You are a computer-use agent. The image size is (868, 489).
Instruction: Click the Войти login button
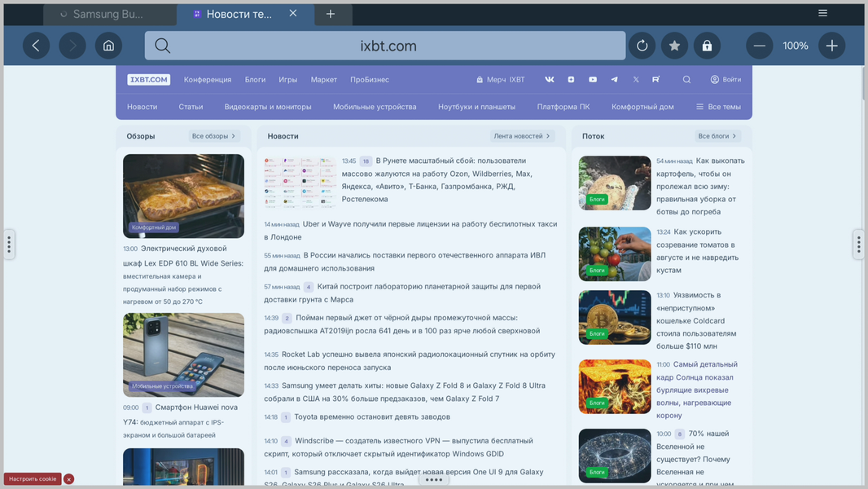[726, 79]
